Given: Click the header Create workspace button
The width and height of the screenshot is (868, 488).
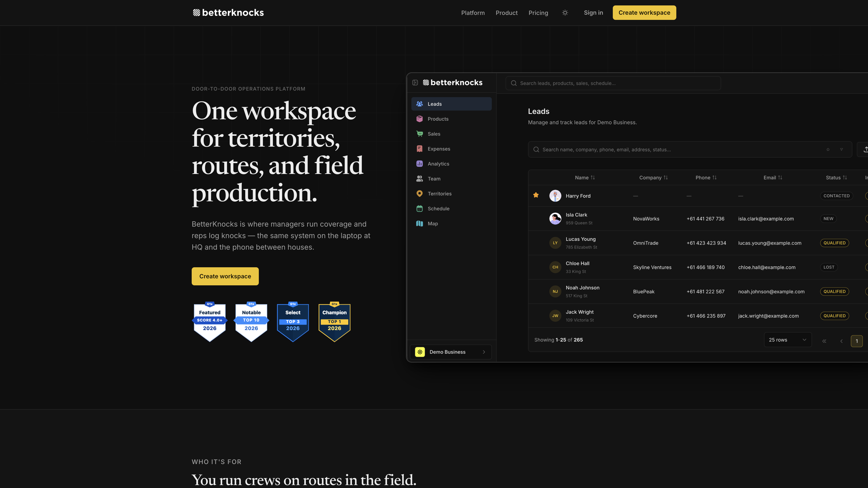Looking at the screenshot, I should click(644, 12).
